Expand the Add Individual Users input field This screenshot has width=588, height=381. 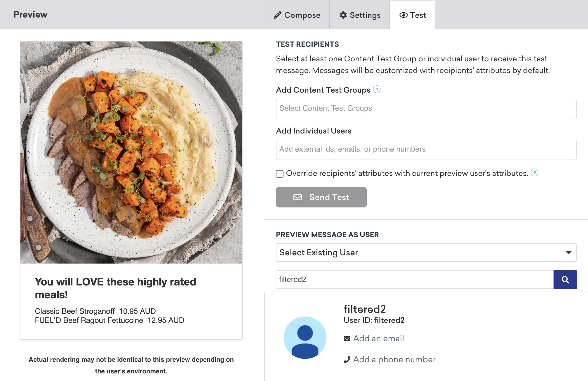426,149
